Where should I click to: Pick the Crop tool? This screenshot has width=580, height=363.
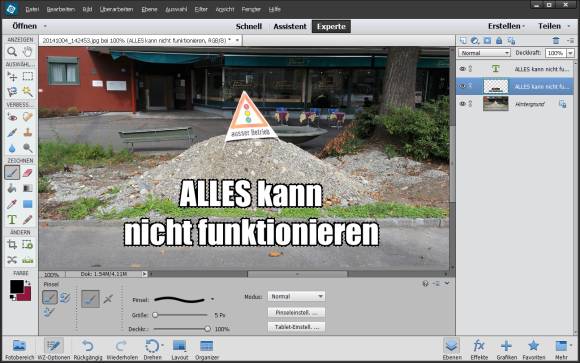click(12, 244)
